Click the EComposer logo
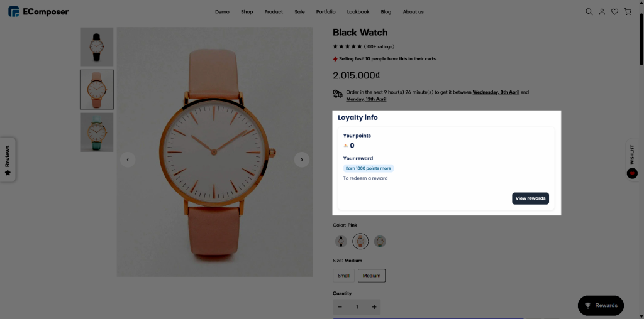This screenshot has height=319, width=644. click(x=38, y=12)
